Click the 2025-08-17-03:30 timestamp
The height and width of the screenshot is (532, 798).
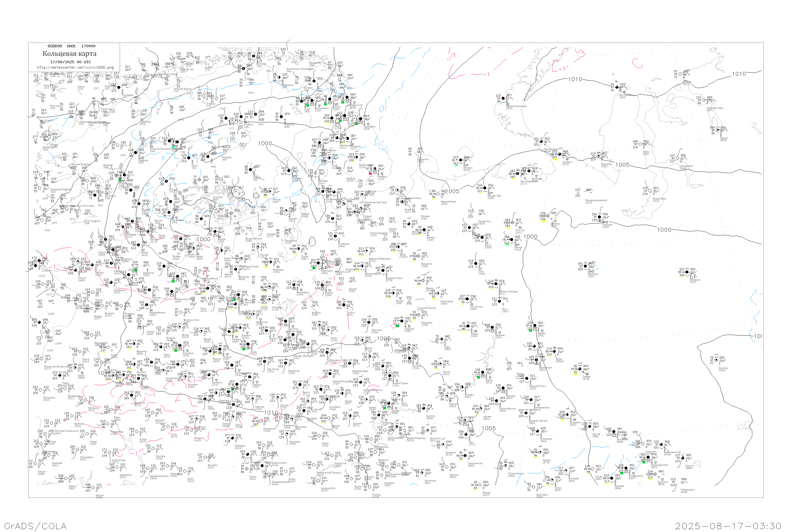pyautogui.click(x=728, y=526)
